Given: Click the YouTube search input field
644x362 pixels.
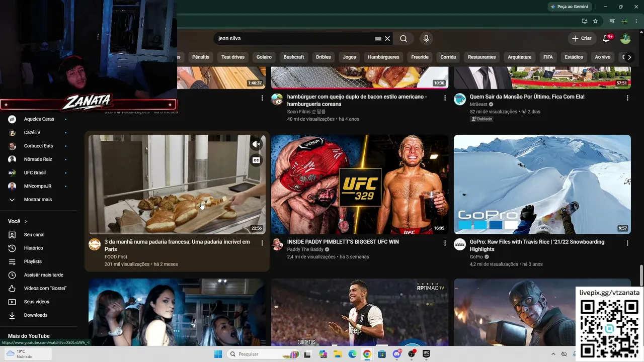Looking at the screenshot, I should pyautogui.click(x=294, y=39).
